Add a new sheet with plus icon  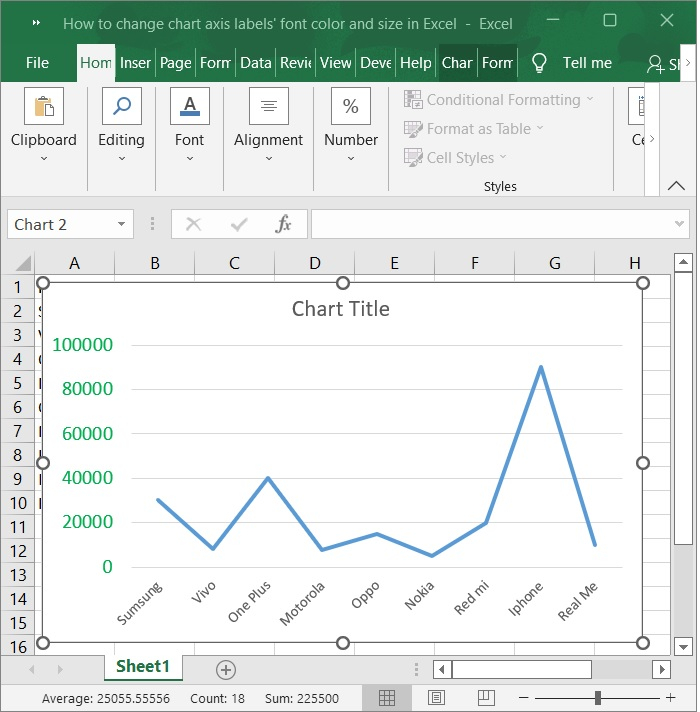(x=226, y=669)
